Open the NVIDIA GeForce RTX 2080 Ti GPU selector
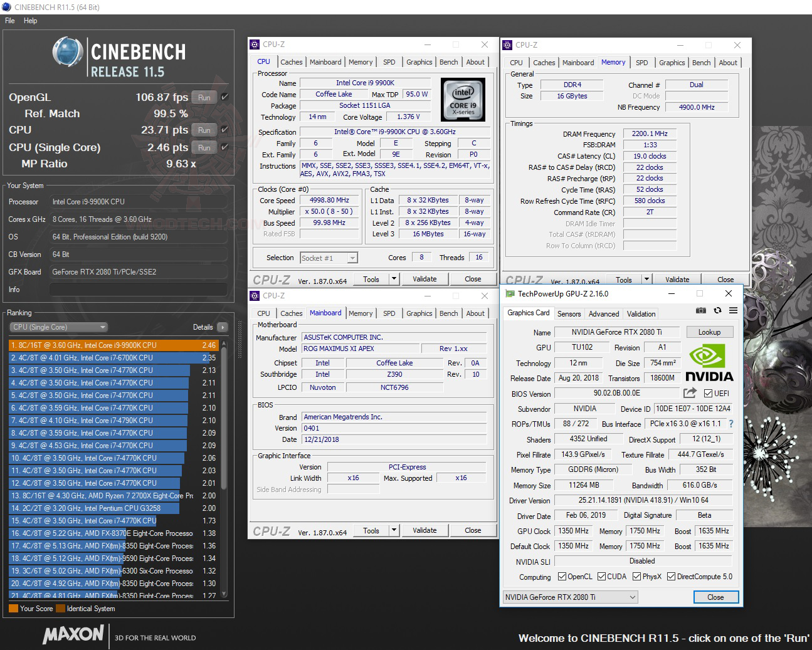Screen dimensions: 812x650 pyautogui.click(x=571, y=597)
